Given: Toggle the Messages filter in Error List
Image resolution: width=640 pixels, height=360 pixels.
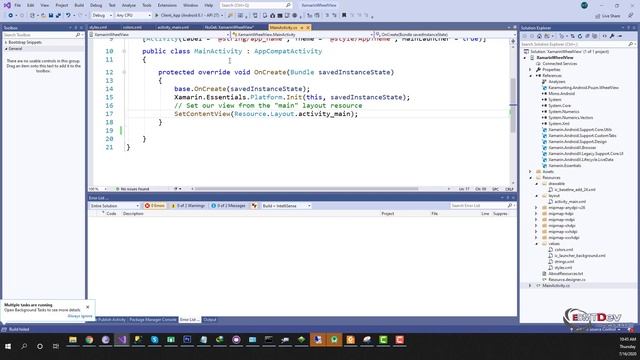Looking at the screenshot, I should (228, 206).
